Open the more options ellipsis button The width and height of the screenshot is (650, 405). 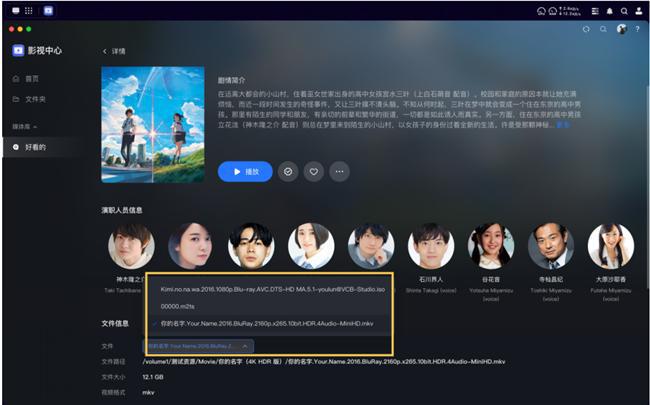click(340, 172)
